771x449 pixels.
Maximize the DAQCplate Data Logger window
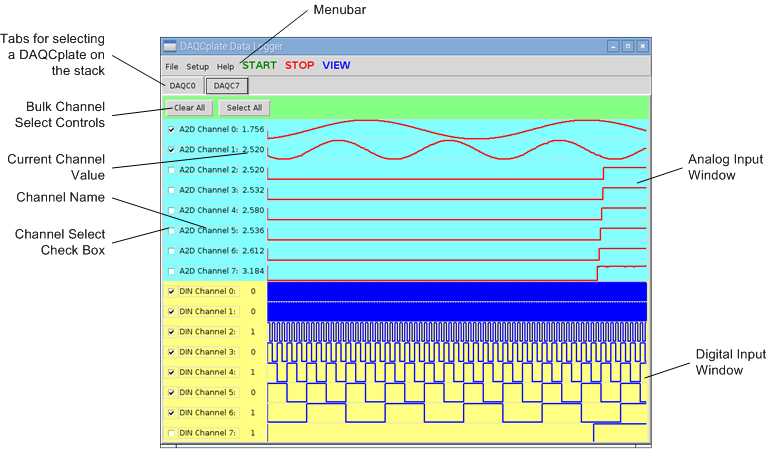[x=628, y=47]
